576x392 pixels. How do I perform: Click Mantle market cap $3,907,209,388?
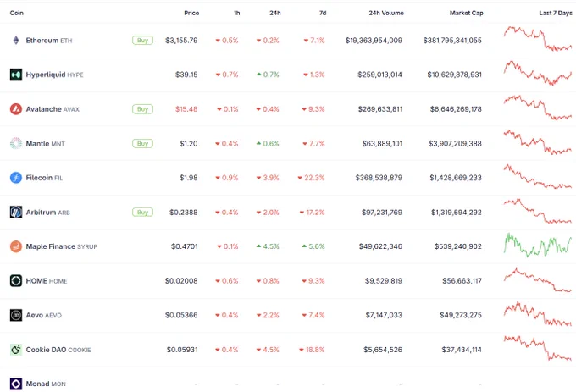coord(455,144)
